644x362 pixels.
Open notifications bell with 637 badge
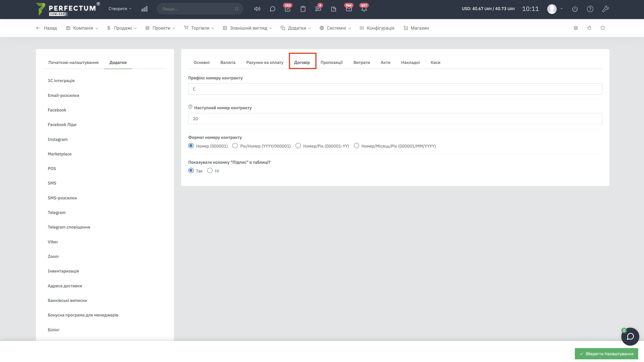coord(364,9)
